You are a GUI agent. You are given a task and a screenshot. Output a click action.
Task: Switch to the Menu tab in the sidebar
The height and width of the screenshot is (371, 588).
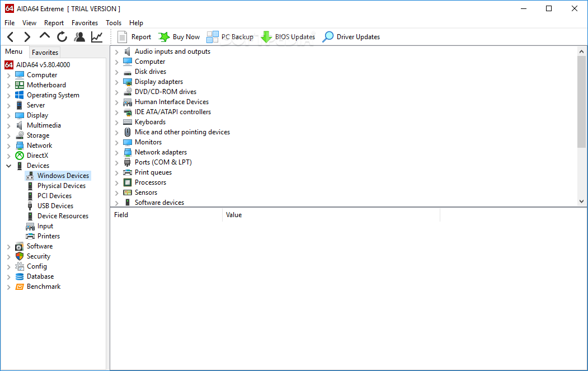pos(14,52)
